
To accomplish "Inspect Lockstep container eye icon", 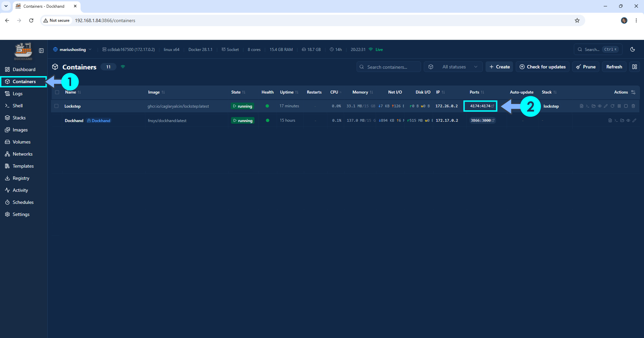I will [600, 106].
